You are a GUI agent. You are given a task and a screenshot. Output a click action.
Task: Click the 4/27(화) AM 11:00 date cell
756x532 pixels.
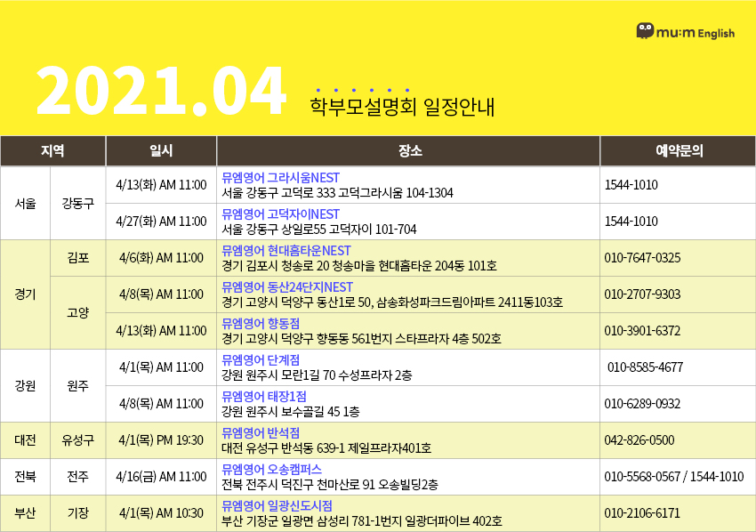coord(161,222)
